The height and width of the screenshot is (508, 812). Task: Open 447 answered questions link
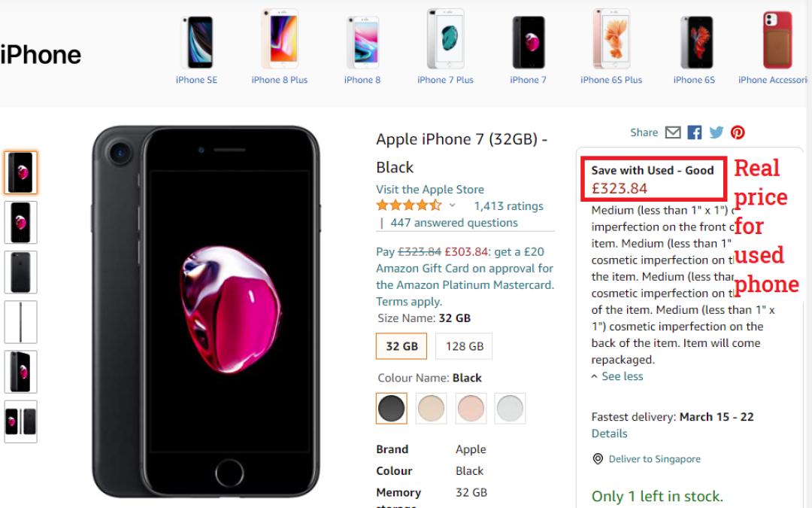coord(454,223)
